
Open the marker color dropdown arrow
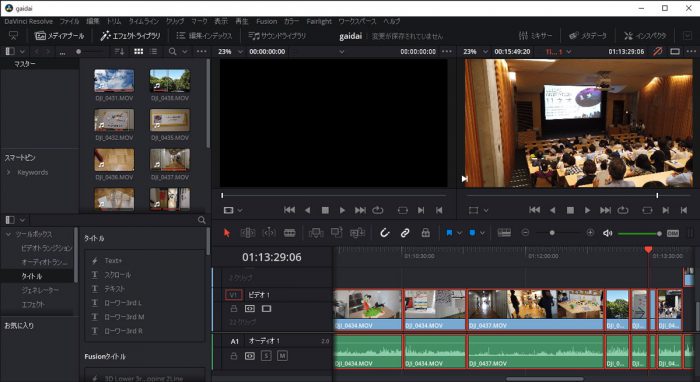point(482,233)
